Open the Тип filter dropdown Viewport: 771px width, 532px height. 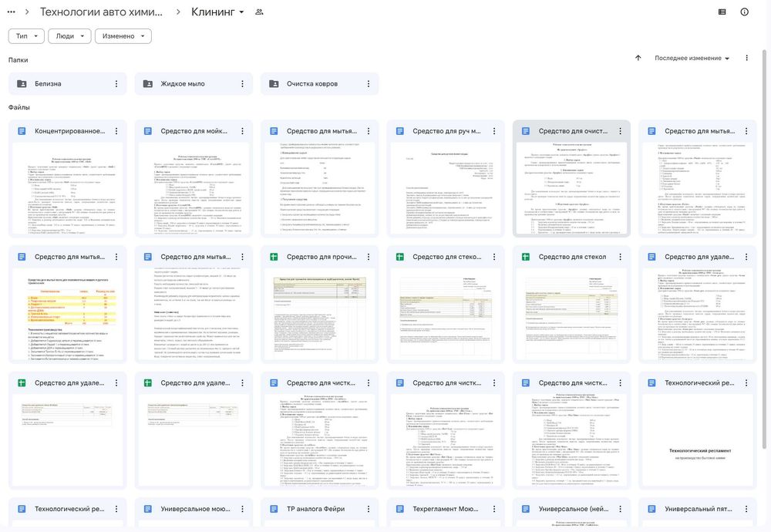pyautogui.click(x=26, y=36)
